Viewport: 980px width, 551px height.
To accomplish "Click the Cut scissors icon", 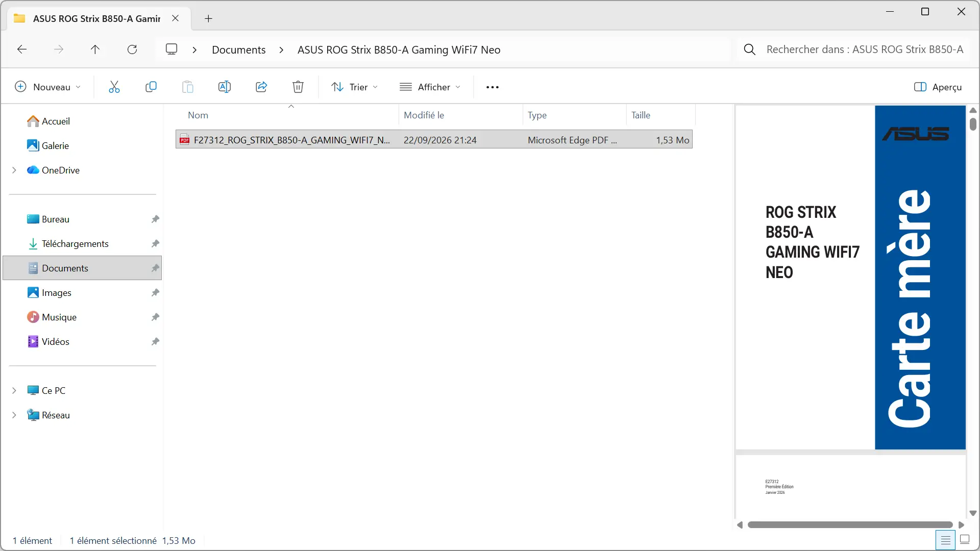I will [114, 87].
